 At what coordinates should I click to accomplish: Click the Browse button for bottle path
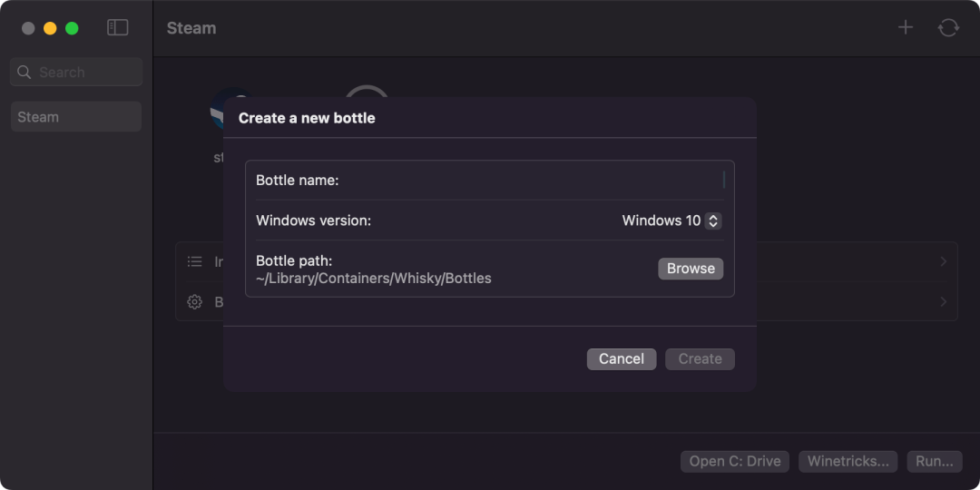(691, 269)
